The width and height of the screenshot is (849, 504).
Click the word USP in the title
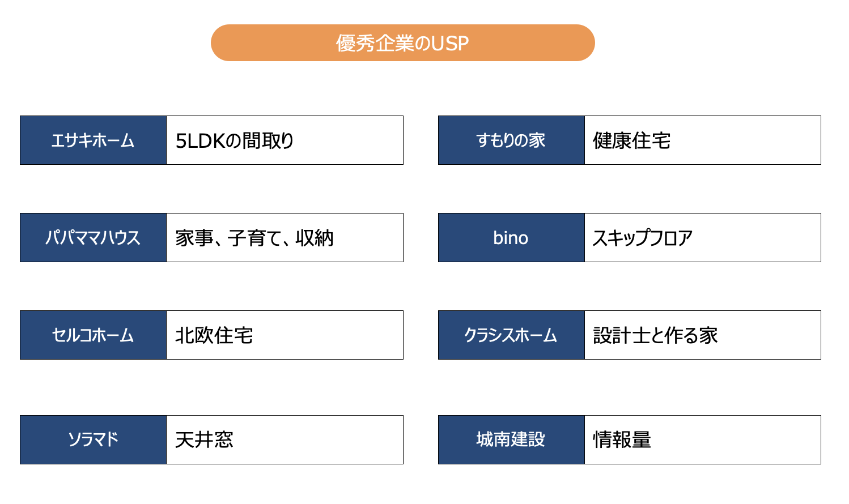(450, 44)
